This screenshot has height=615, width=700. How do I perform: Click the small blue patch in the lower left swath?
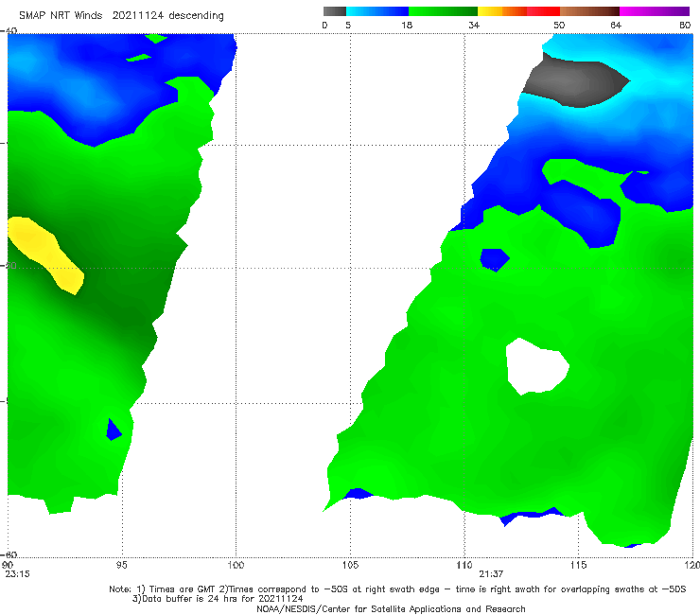(x=114, y=430)
